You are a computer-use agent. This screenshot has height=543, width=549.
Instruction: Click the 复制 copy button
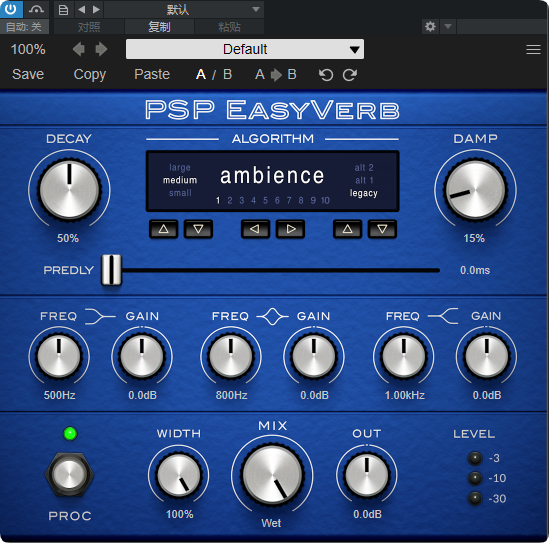pyautogui.click(x=159, y=27)
